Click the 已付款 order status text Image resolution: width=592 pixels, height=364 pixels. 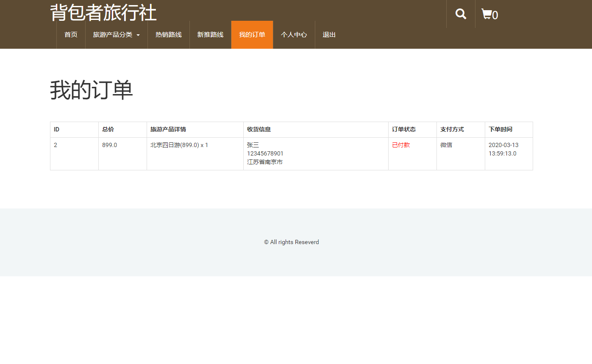[x=400, y=144]
